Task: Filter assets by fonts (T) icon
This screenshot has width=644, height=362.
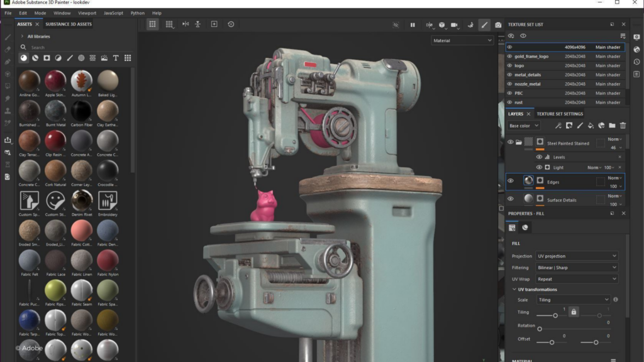Action: tap(116, 58)
